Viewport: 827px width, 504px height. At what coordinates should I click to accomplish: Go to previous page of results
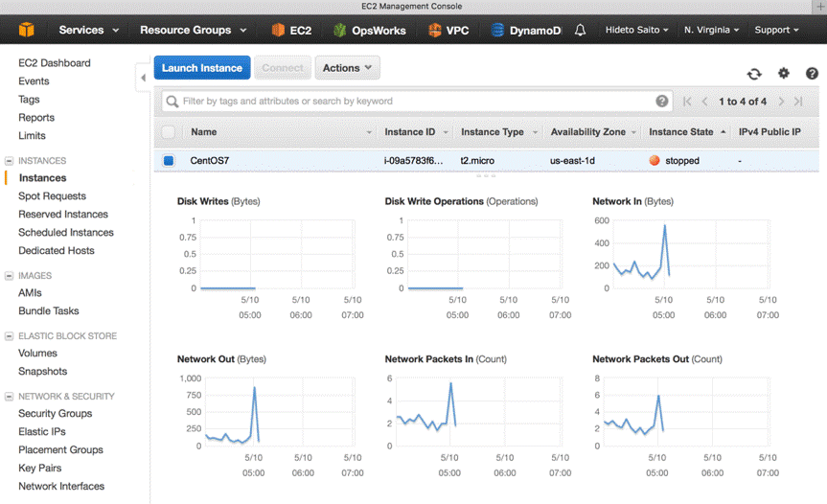click(704, 102)
